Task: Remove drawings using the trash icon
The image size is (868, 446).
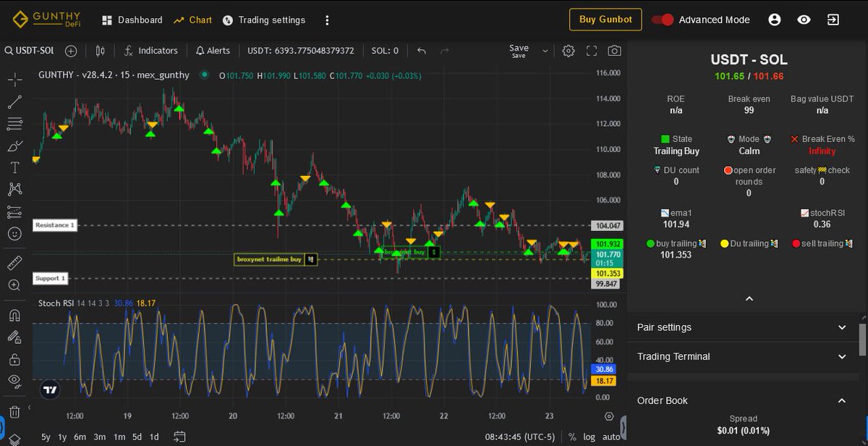Action: [x=14, y=413]
